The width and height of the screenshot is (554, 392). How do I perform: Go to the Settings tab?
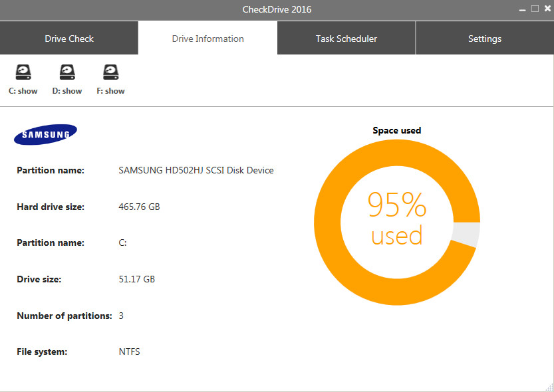pyautogui.click(x=485, y=38)
